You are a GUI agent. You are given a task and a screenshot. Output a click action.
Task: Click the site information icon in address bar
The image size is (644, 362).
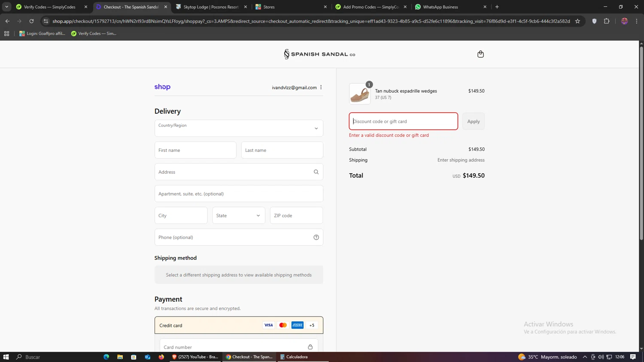[x=46, y=21]
